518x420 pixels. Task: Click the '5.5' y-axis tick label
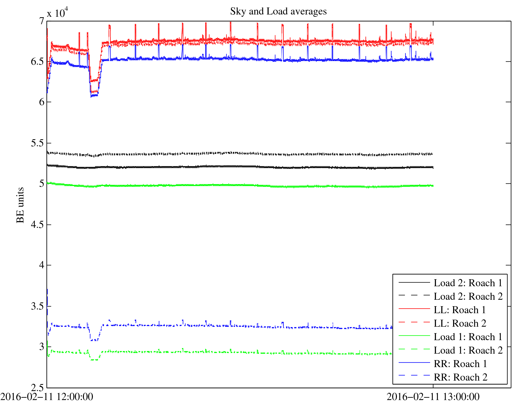click(37, 143)
